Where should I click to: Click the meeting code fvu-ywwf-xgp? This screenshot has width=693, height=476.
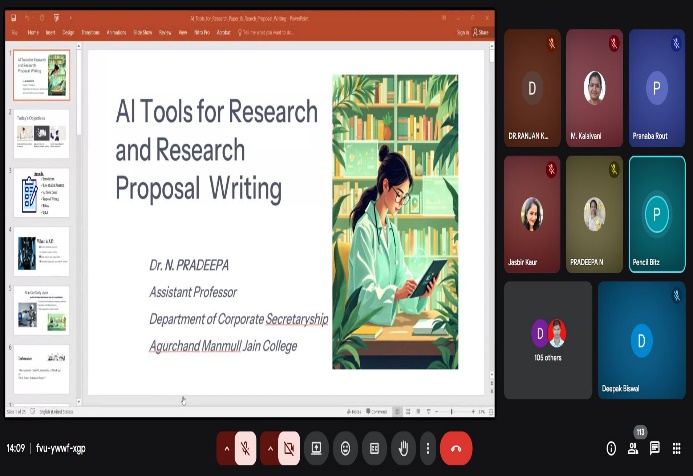pos(61,448)
